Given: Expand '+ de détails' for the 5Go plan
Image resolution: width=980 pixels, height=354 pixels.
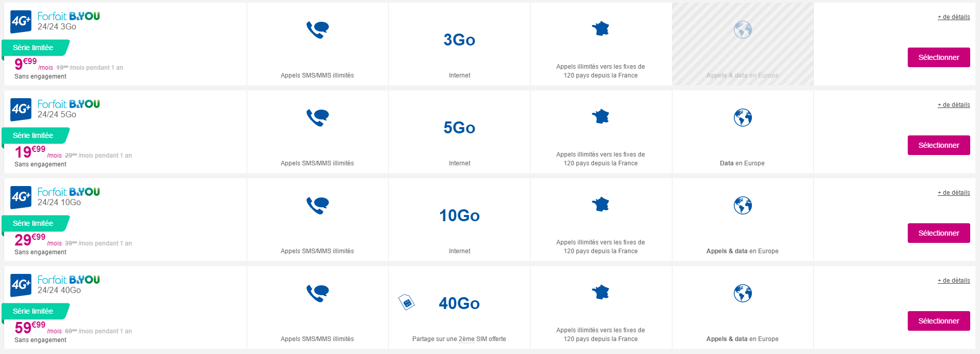Looking at the screenshot, I should [953, 105].
